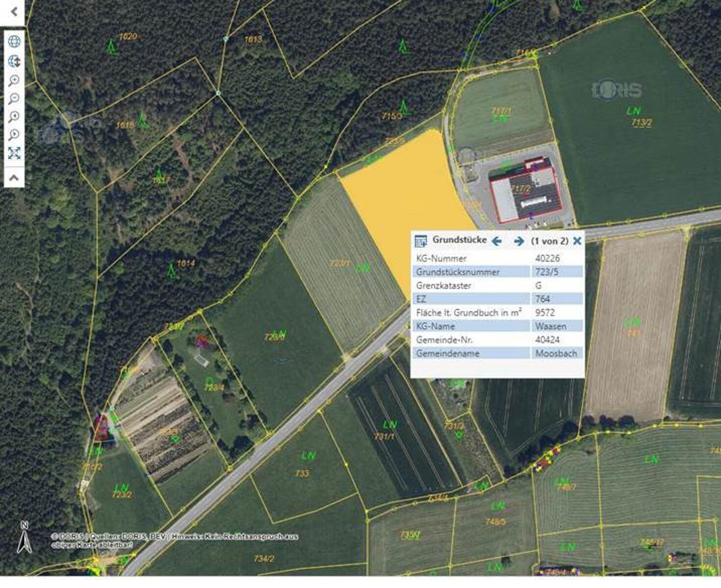The width and height of the screenshot is (721, 588).
Task: Select the Gemeindename Moosbach row
Action: 497,353
